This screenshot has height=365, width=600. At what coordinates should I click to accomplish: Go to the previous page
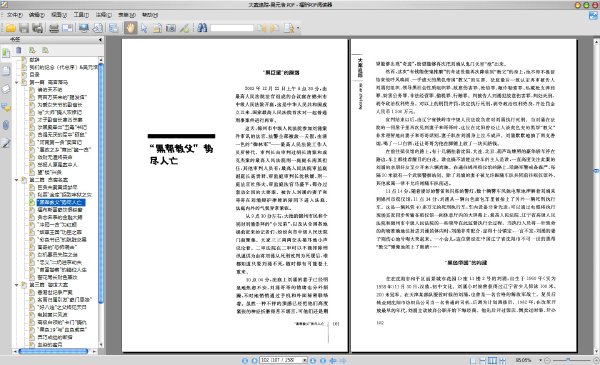pos(254,360)
